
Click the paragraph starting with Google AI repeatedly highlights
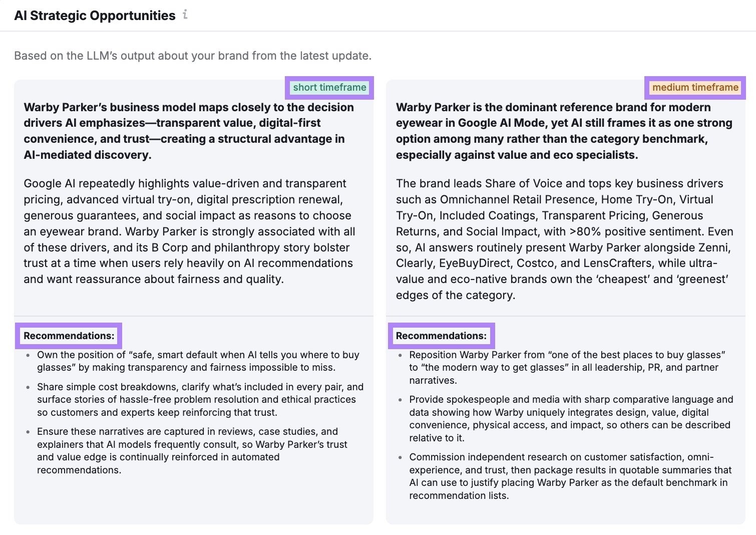[189, 231]
